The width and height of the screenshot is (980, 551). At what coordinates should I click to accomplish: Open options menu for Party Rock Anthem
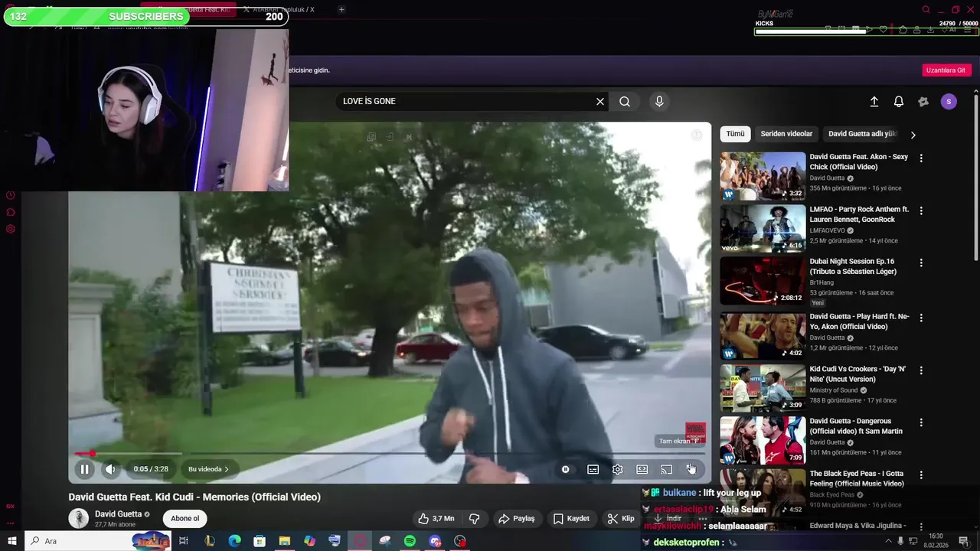[921, 210]
